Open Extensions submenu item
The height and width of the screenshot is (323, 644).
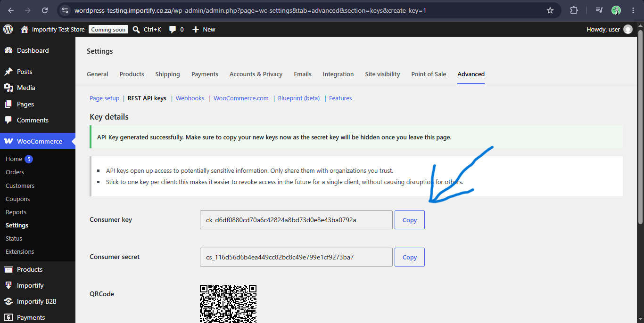point(20,251)
